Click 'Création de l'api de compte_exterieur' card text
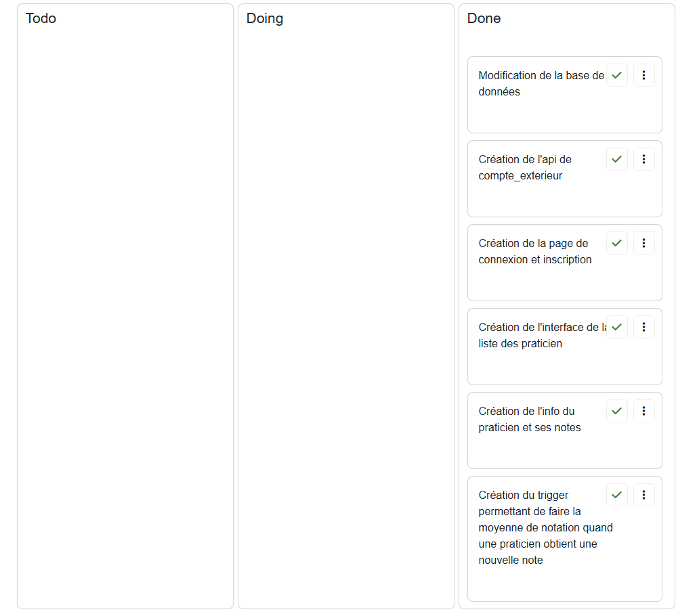This screenshot has height=616, width=676. (x=525, y=167)
